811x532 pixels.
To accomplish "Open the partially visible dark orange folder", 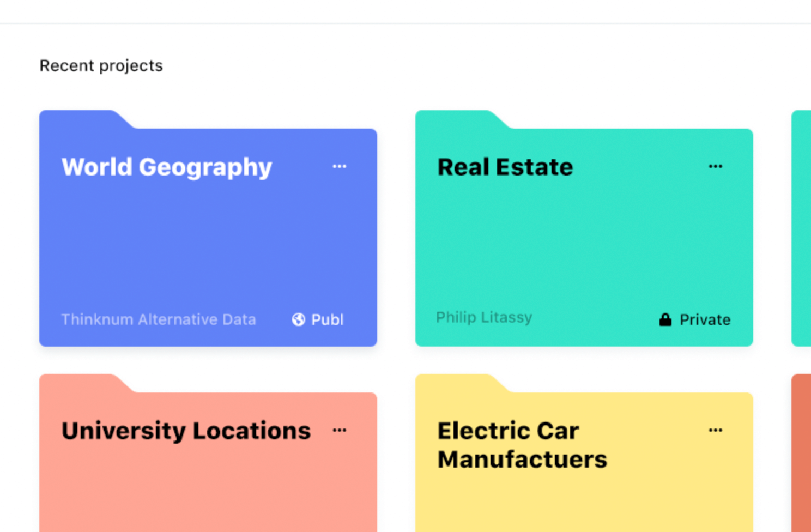I will 801,452.
